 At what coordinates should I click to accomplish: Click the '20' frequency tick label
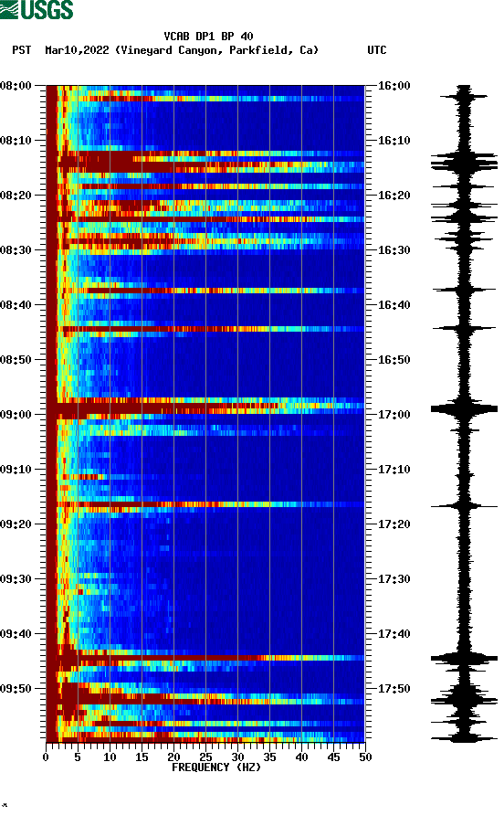coord(173,757)
